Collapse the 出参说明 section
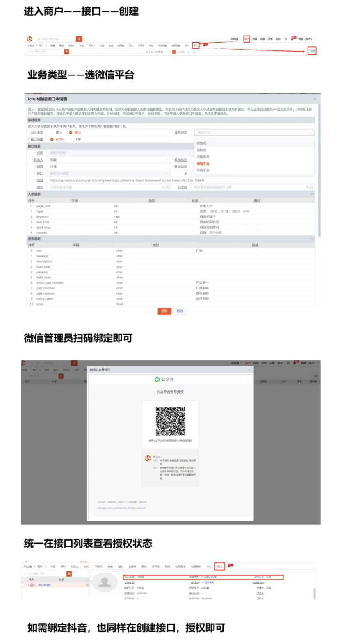The image size is (349, 644). tap(312, 239)
